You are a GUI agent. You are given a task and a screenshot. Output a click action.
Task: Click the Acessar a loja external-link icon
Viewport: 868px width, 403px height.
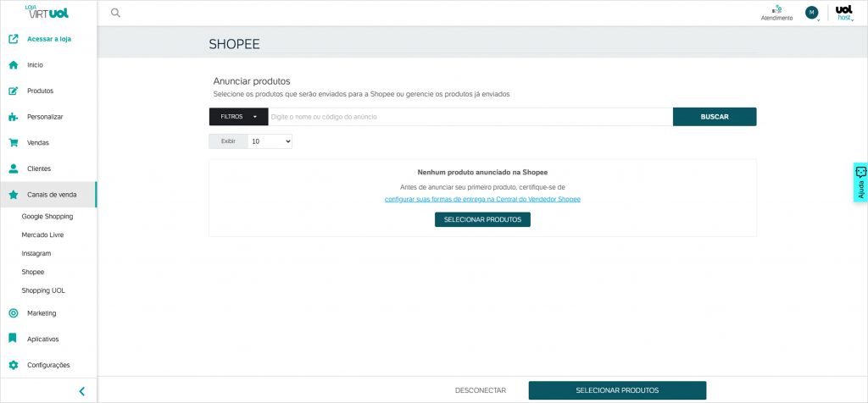click(14, 39)
